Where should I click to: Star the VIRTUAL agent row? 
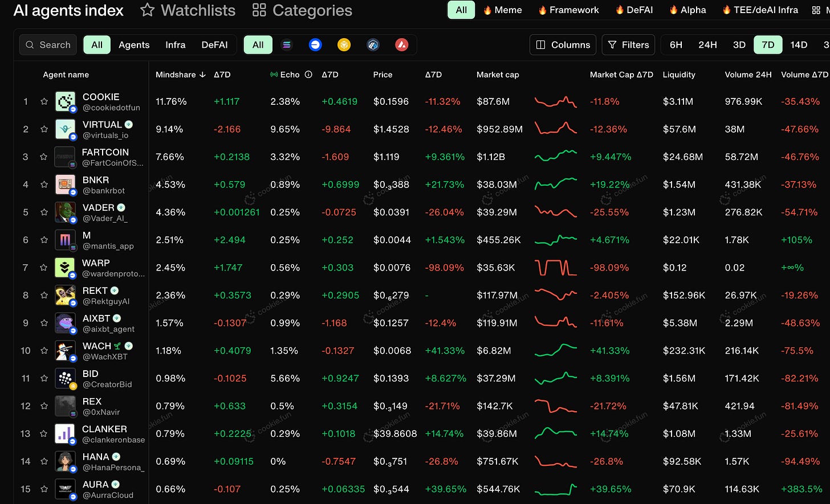(x=44, y=129)
